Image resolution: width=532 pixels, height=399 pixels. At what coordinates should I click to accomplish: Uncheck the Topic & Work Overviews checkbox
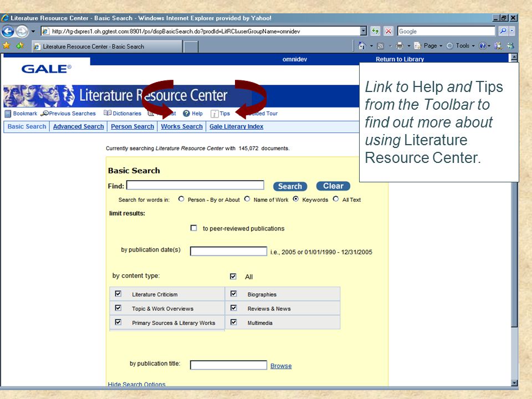point(118,308)
